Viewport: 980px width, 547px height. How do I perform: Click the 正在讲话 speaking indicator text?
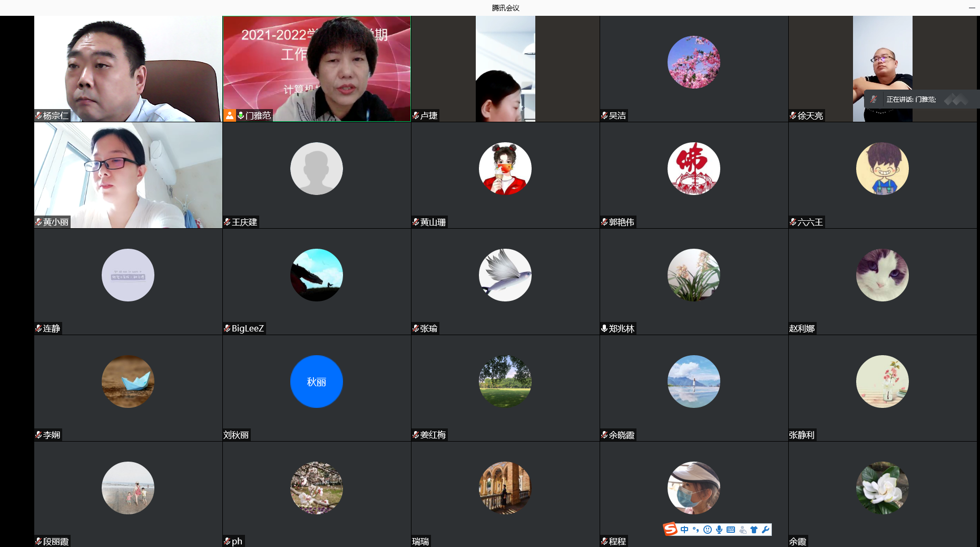911,99
